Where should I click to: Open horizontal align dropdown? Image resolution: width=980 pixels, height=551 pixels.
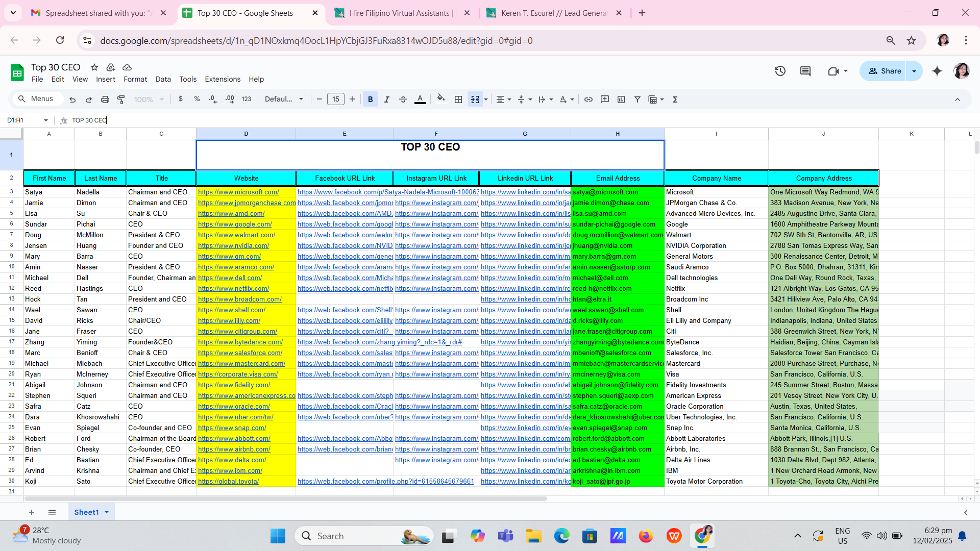pyautogui.click(x=504, y=99)
